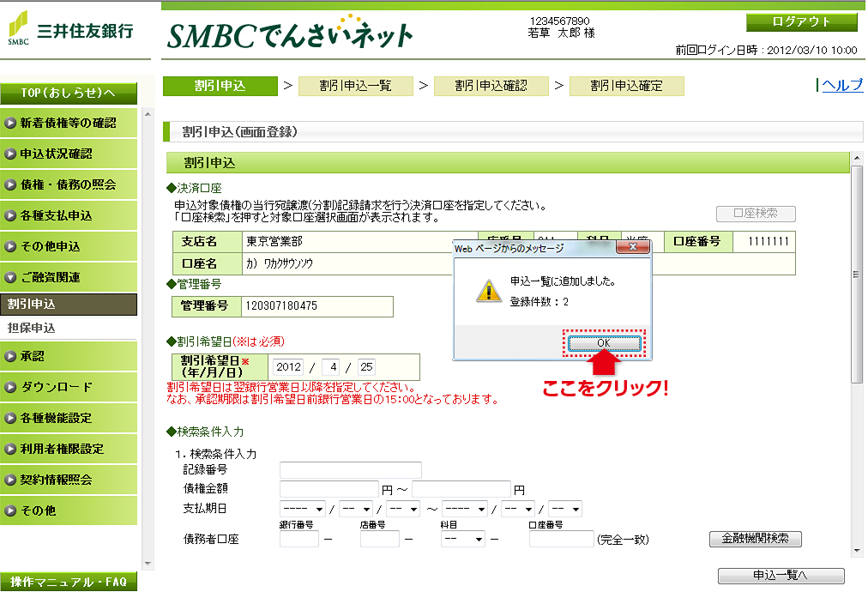Viewport: 868px width, 592px height.
Task: Open 操作マニュアル・FAQ
Action: 69,582
